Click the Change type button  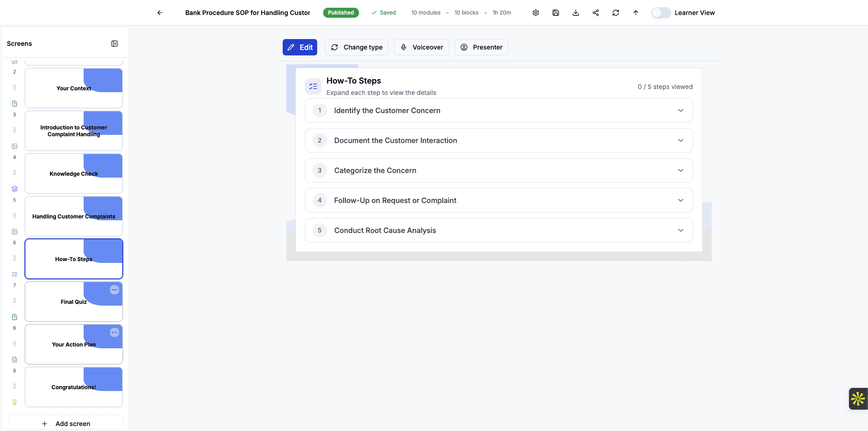(x=357, y=47)
